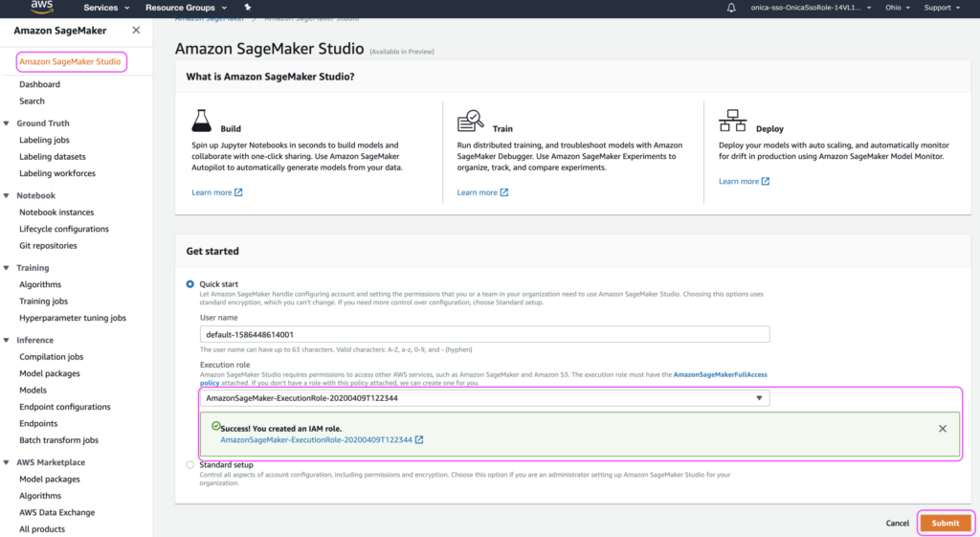Open the Ohio region dropdown
The height and width of the screenshot is (537, 980).
coord(898,8)
